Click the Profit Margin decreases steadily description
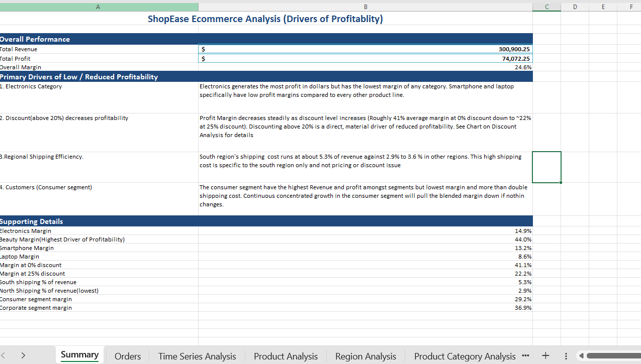This screenshot has width=641, height=364. tap(365, 133)
